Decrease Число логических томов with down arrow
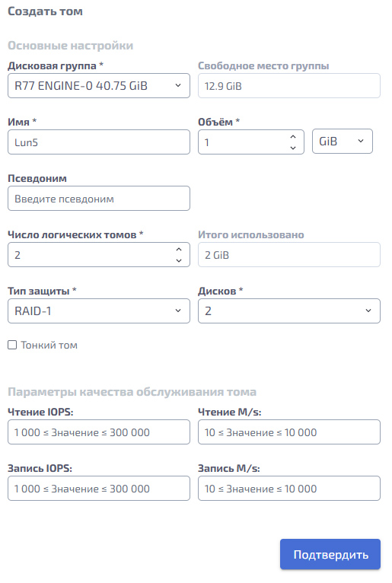This screenshot has width=392, height=583. pyautogui.click(x=179, y=260)
